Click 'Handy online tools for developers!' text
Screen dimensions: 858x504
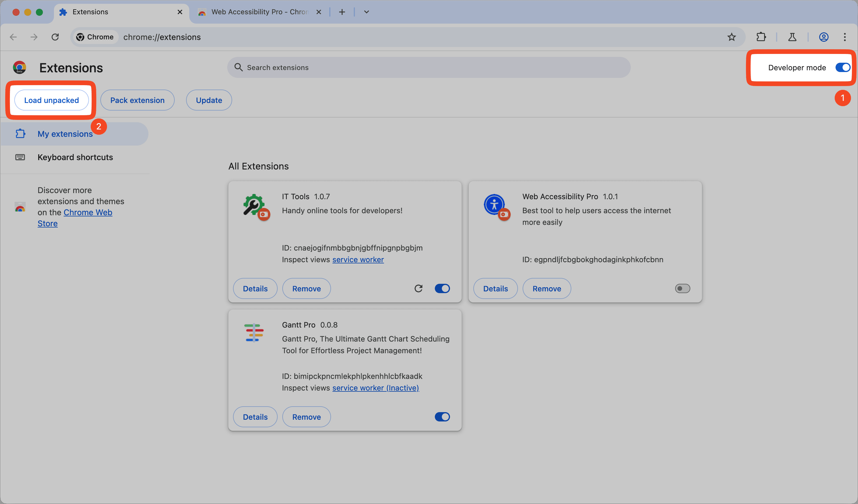pos(342,211)
